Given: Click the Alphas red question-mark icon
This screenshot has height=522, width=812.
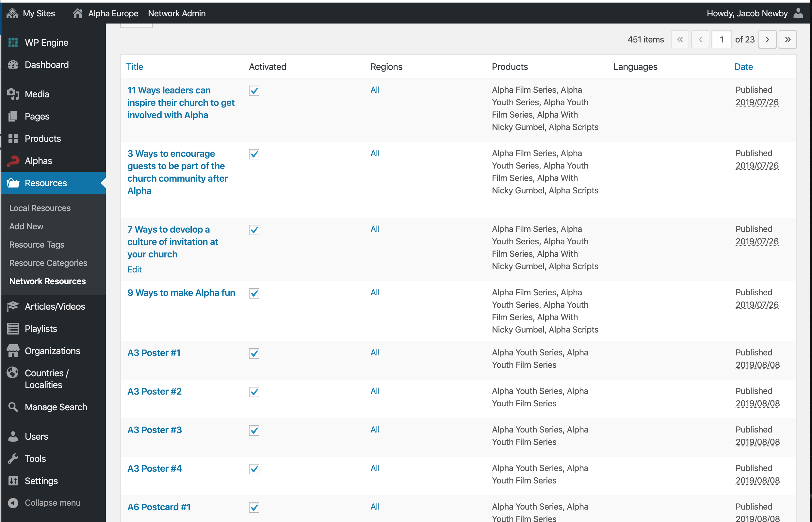Looking at the screenshot, I should coord(13,161).
